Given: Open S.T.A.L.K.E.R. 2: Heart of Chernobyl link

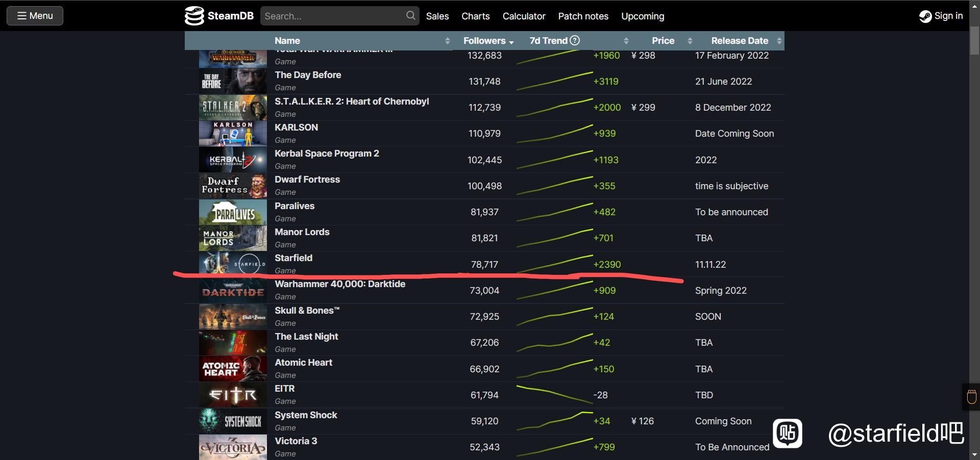Looking at the screenshot, I should pyautogui.click(x=352, y=101).
